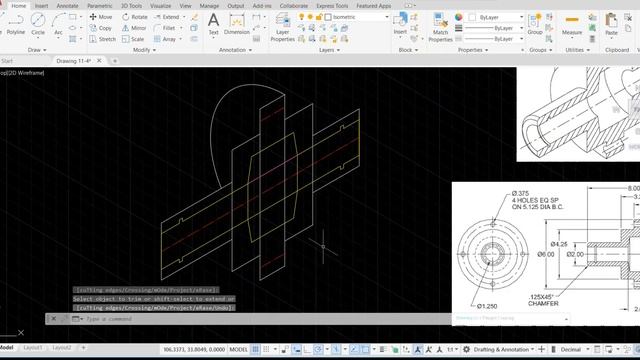Click the Hatch draw icon
The image size is (640, 360).
pyautogui.click(x=73, y=39)
